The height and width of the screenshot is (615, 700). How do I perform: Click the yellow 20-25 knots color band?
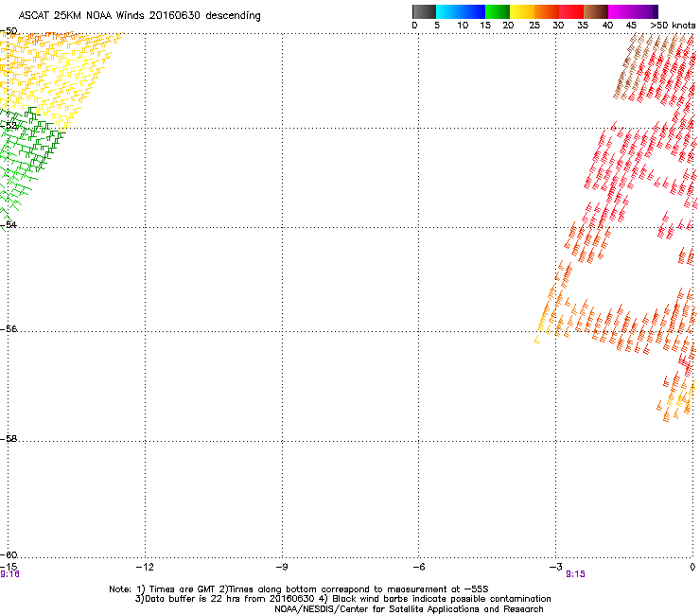click(522, 11)
